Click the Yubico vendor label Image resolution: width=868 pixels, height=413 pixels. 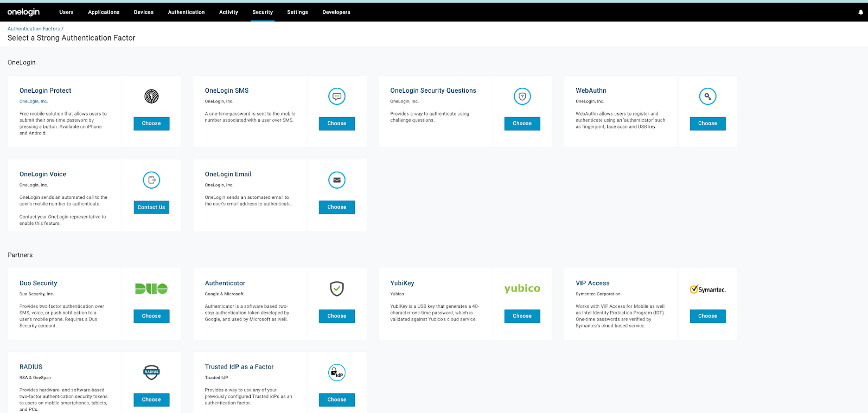point(397,294)
